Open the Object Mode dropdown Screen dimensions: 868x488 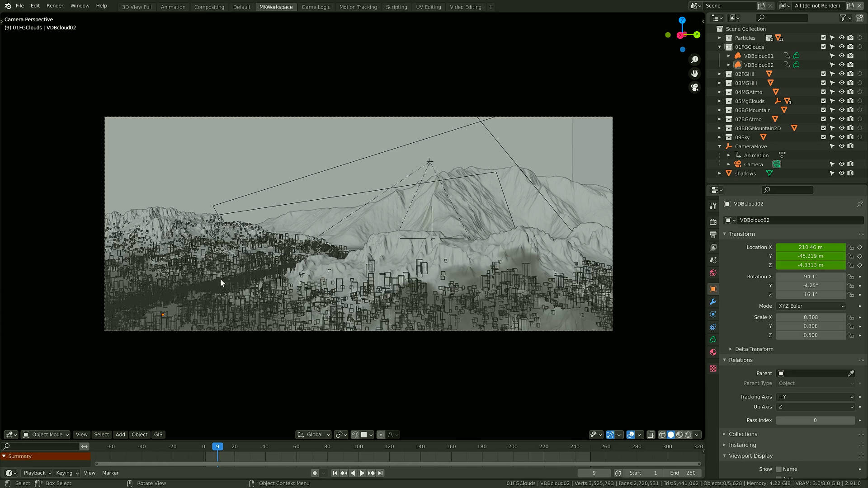pyautogui.click(x=46, y=435)
